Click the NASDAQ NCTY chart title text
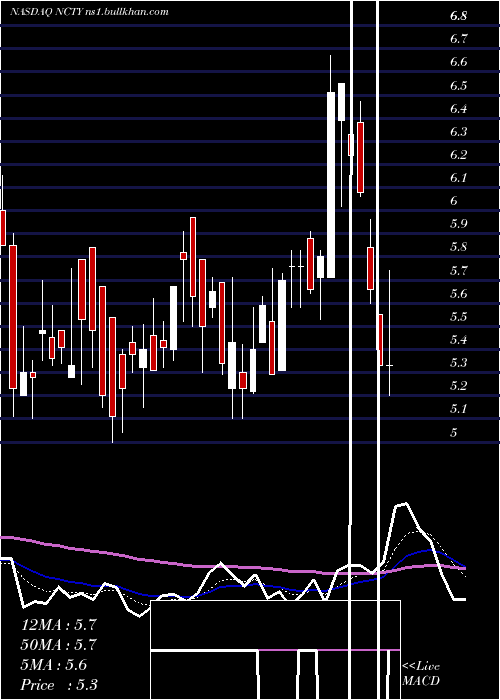This screenshot has height=700, width=500. pyautogui.click(x=89, y=12)
